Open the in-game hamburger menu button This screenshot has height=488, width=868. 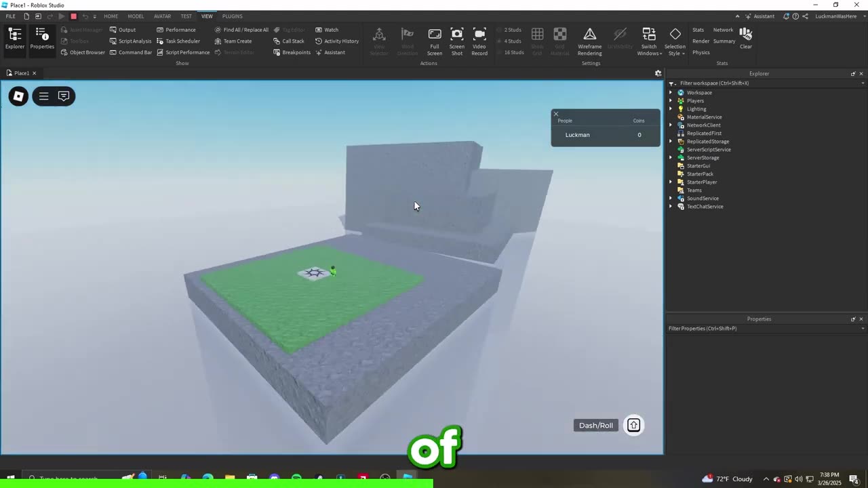pos(43,96)
